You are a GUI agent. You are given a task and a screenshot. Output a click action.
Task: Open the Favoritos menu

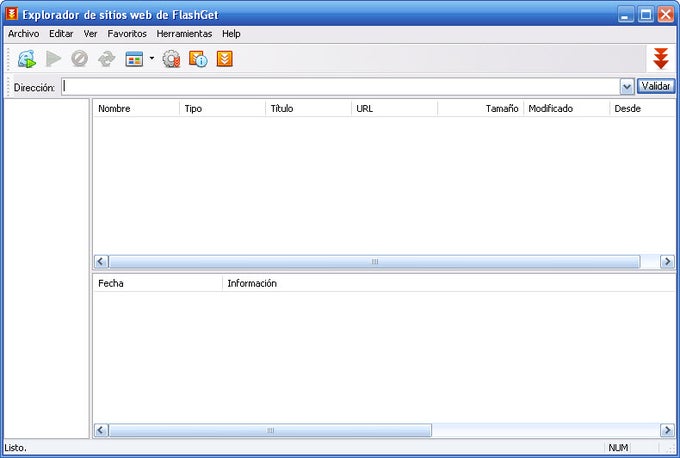click(x=127, y=33)
